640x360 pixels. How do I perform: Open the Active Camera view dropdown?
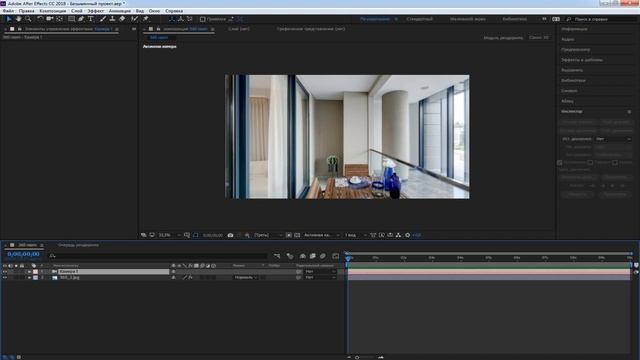[x=321, y=235]
